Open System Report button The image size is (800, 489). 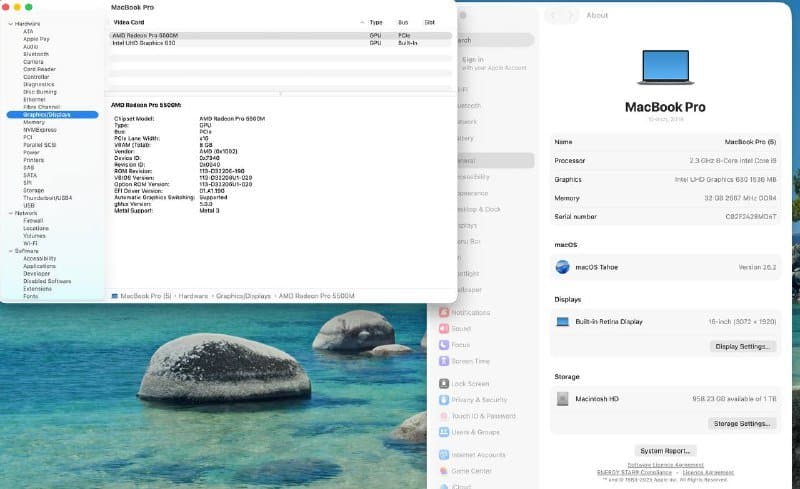click(665, 451)
